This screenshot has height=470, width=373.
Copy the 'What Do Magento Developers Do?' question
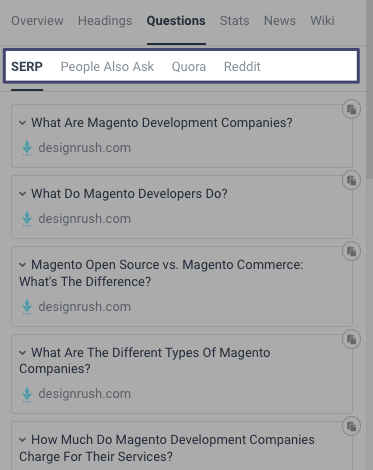(351, 180)
